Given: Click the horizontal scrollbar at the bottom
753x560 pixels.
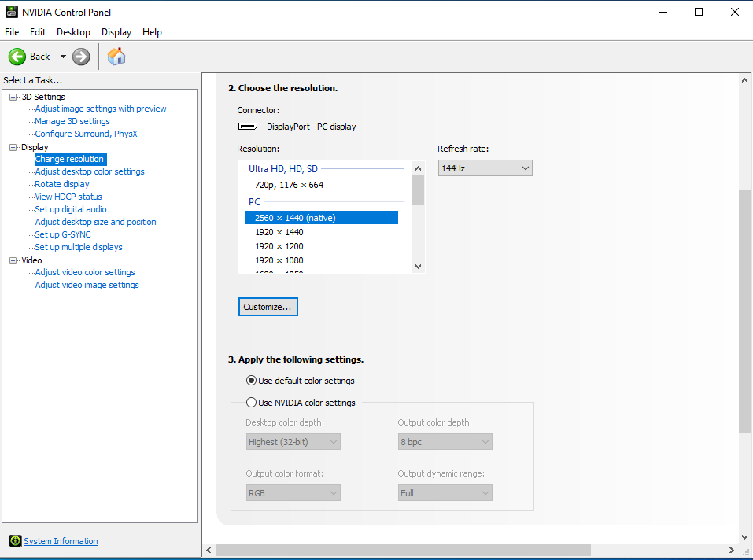Looking at the screenshot, I should pyautogui.click(x=402, y=551).
